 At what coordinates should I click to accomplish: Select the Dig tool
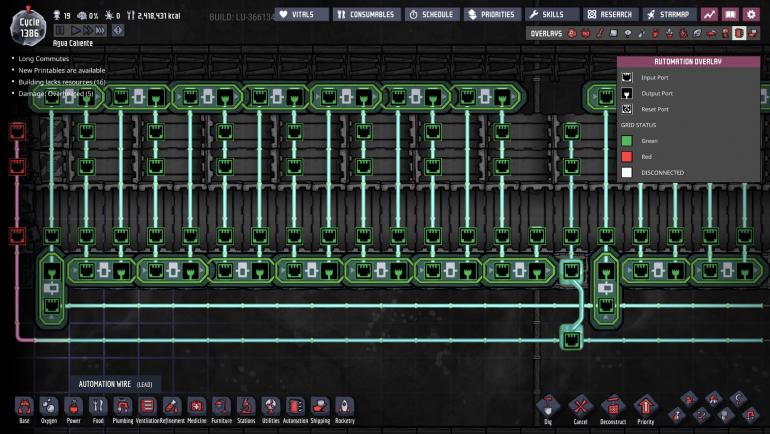[546, 406]
